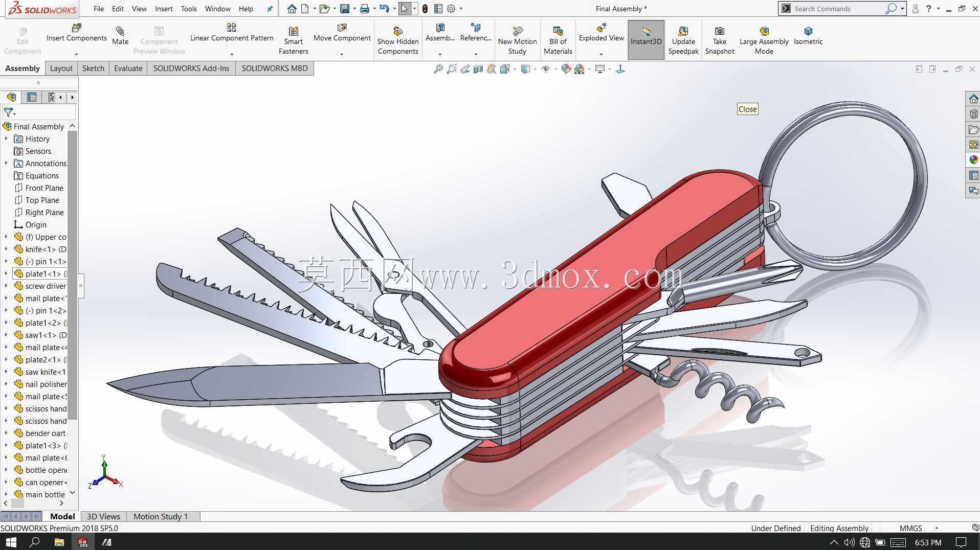
Task: Click the Rebuild traffic light icon
Action: pos(425,9)
